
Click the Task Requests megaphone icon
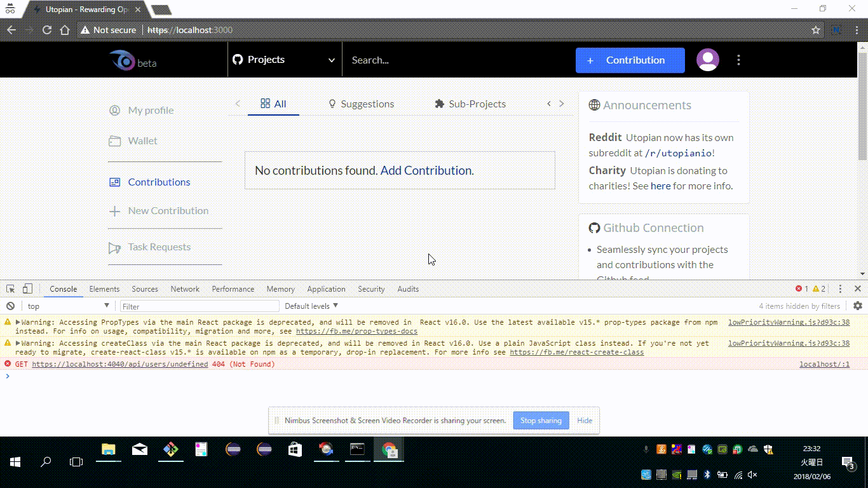coord(114,247)
